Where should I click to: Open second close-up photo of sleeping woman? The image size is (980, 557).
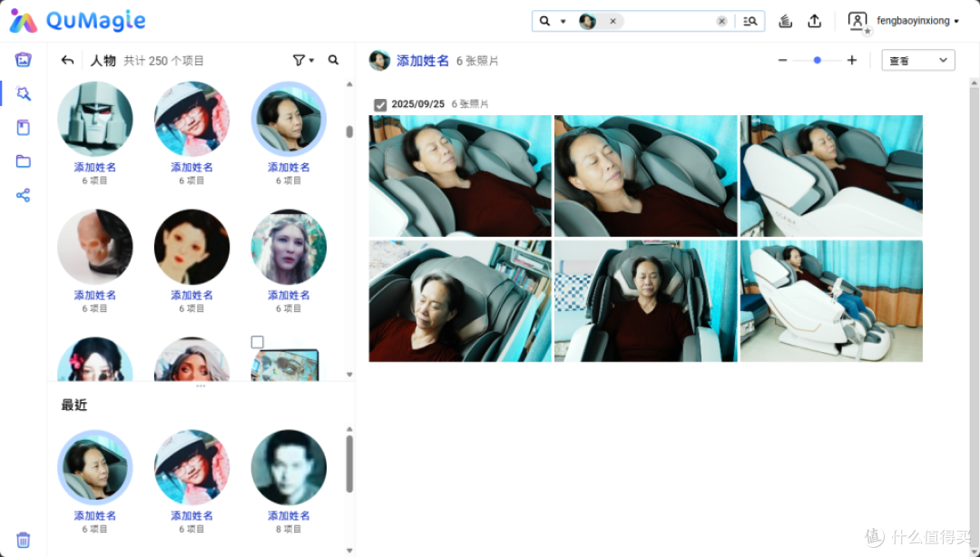pyautogui.click(x=646, y=176)
